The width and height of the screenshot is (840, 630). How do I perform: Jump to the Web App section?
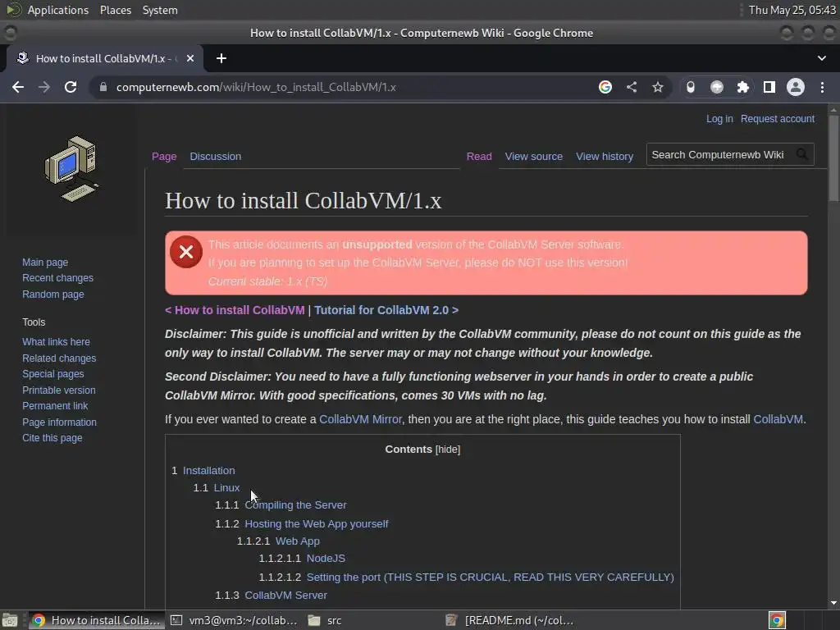297,541
